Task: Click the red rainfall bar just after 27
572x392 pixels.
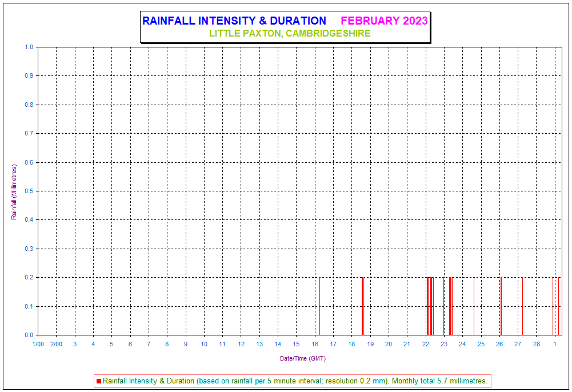Action: 522,306
